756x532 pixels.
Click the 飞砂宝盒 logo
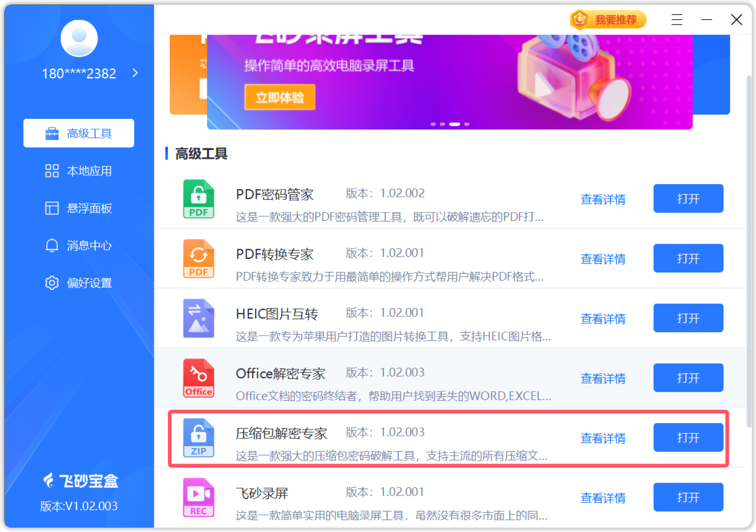pos(80,480)
